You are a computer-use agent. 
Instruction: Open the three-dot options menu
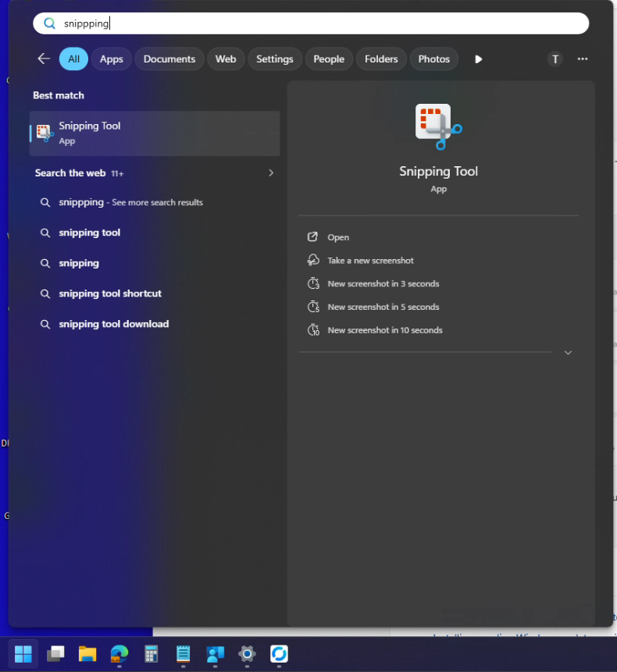coord(583,59)
